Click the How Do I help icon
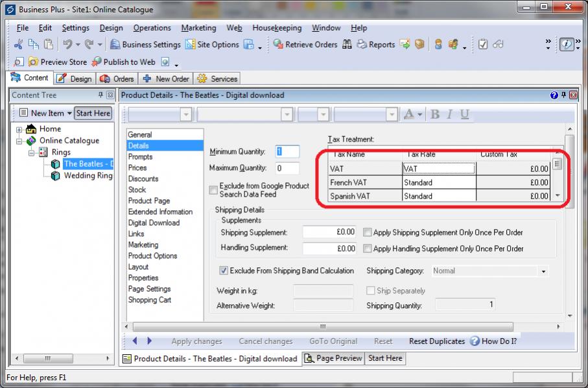The image size is (588, 388). pyautogui.click(x=475, y=341)
